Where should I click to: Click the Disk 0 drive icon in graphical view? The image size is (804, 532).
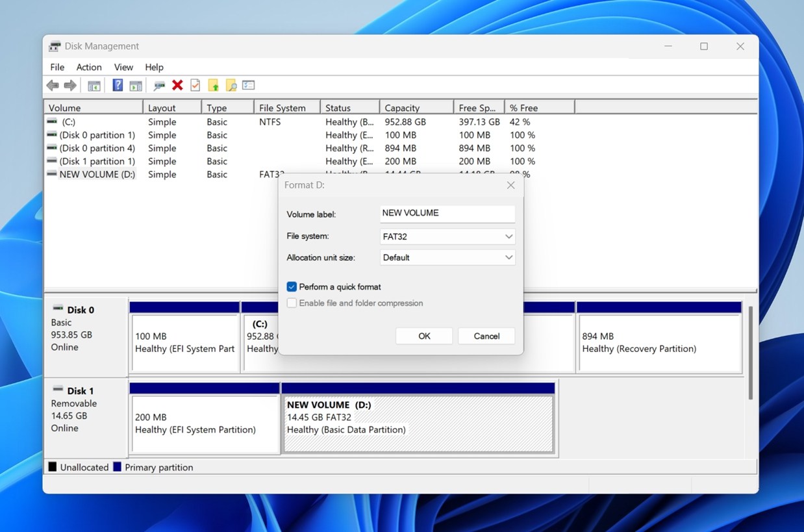(58, 309)
